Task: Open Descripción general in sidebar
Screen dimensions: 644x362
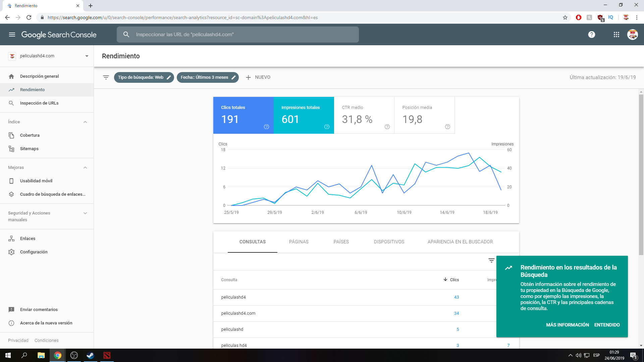Action: [x=47, y=76]
